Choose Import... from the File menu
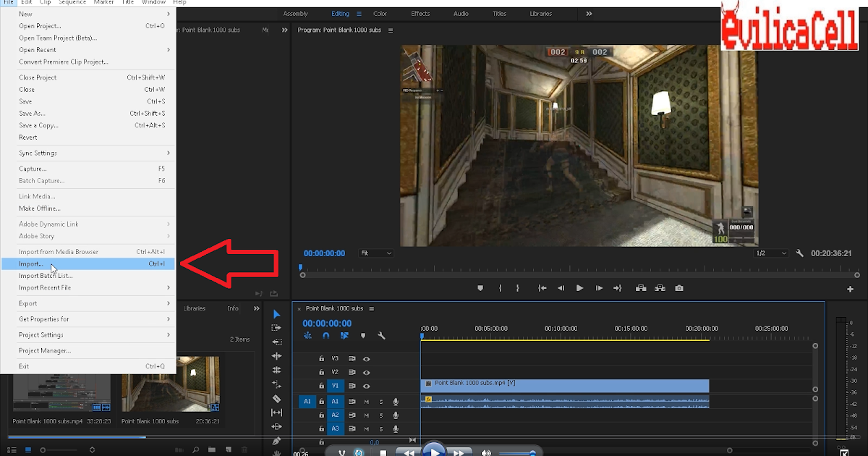The height and width of the screenshot is (456, 868). [31, 264]
